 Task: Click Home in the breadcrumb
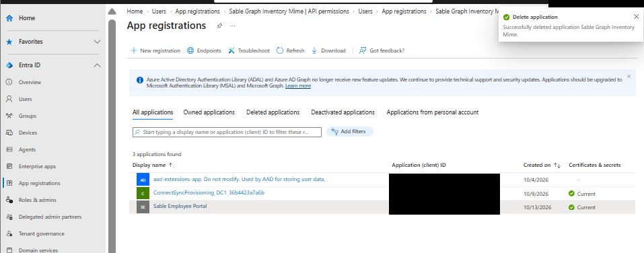(x=135, y=11)
